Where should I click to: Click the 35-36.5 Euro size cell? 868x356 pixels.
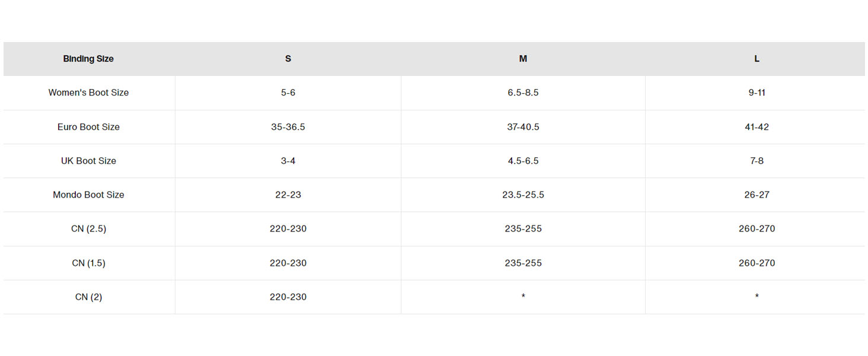(288, 127)
